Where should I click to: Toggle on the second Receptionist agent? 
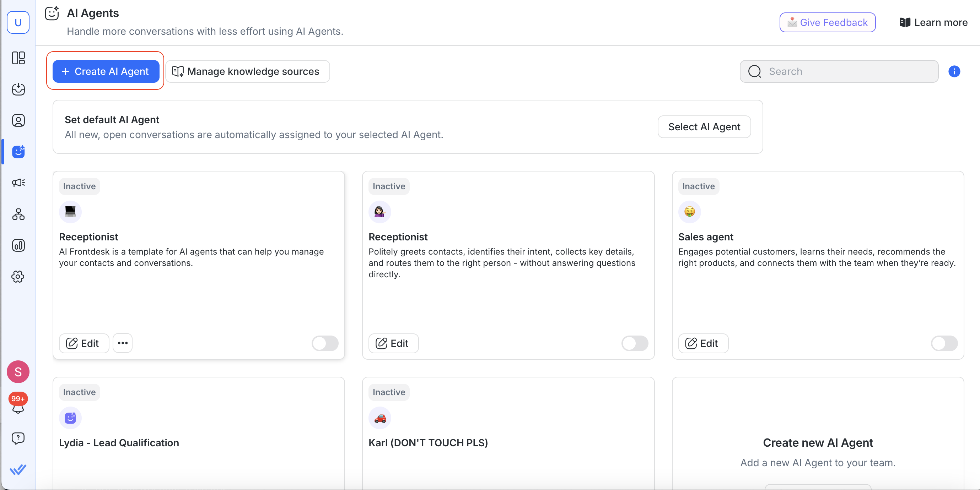pyautogui.click(x=634, y=343)
